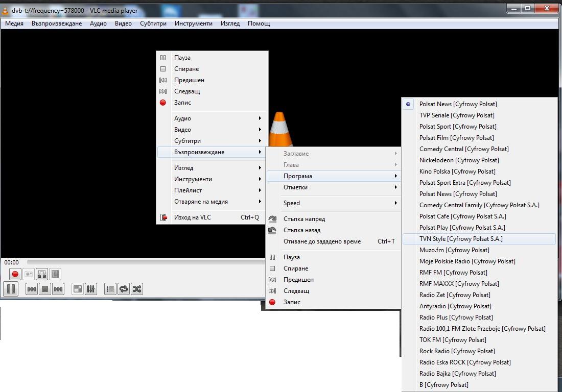Image resolution: width=562 pixels, height=392 pixels.
Task: Choose Предишен below Спиране in the leftmost context menu
Action: [212, 80]
